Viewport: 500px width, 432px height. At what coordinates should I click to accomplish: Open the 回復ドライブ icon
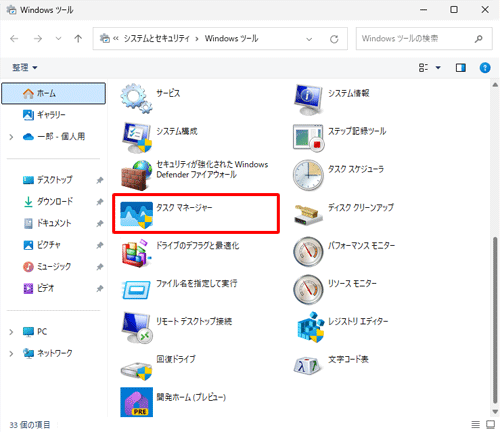[x=136, y=370]
